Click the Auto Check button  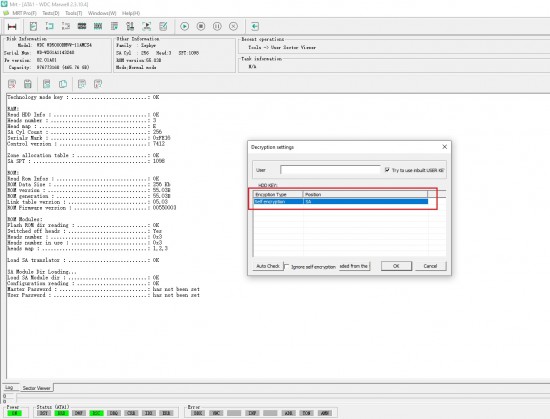pyautogui.click(x=268, y=266)
